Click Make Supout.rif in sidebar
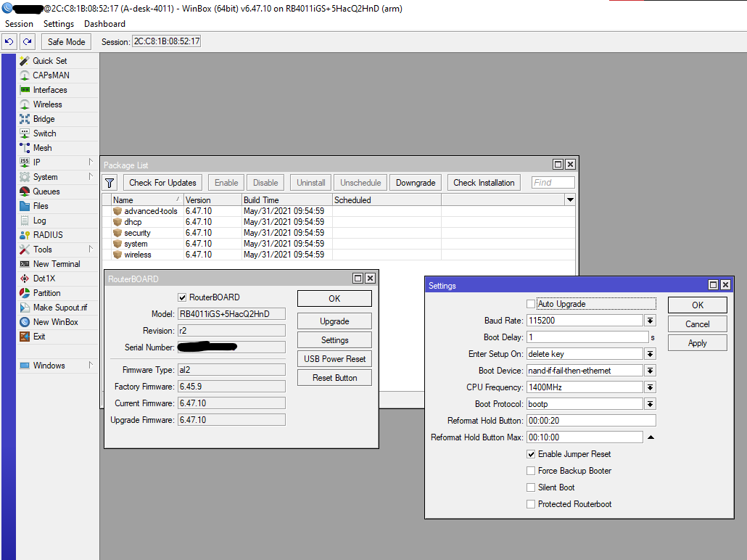 pyautogui.click(x=57, y=308)
